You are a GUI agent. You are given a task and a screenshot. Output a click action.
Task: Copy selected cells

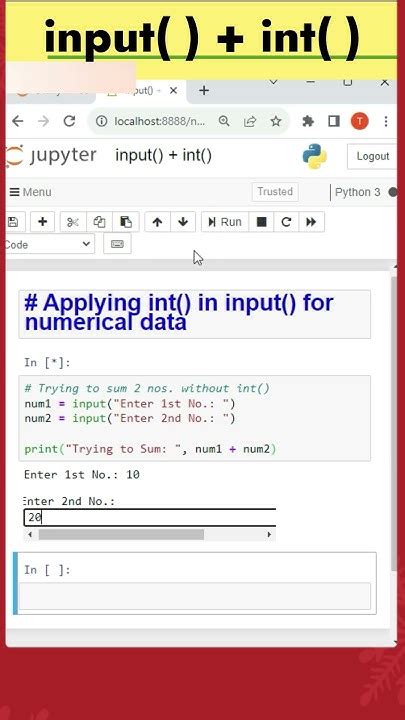tap(99, 222)
